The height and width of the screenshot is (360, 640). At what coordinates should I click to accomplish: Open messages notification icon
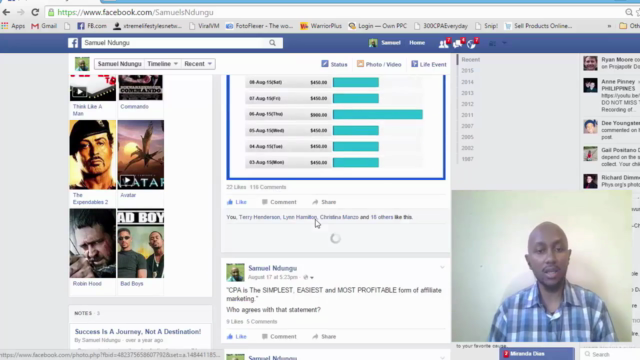click(458, 43)
